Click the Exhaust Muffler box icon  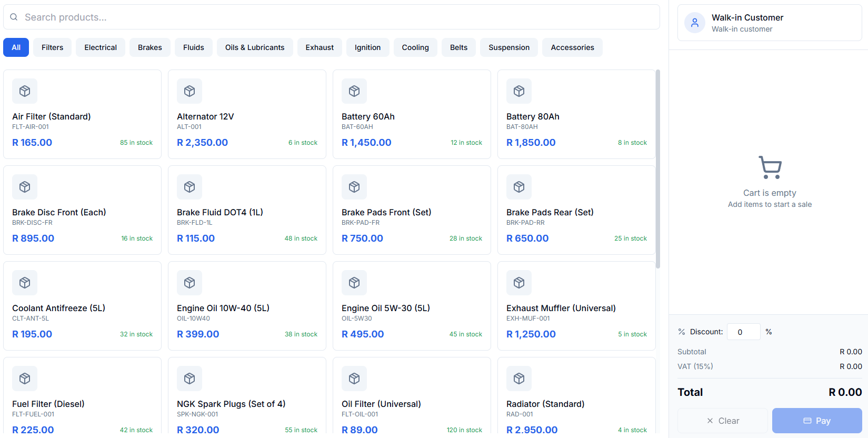pos(519,283)
